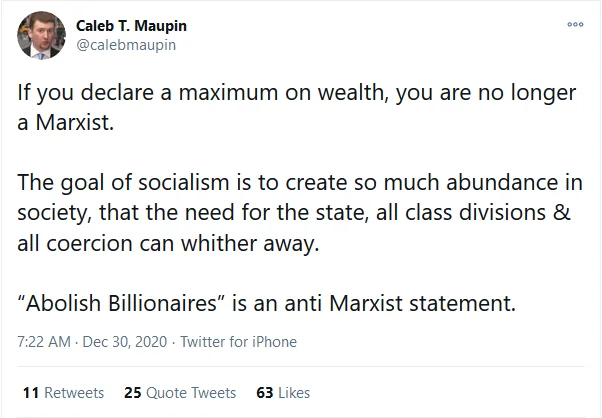View the Retweets list label
This screenshot has width=602, height=418.
74,393
